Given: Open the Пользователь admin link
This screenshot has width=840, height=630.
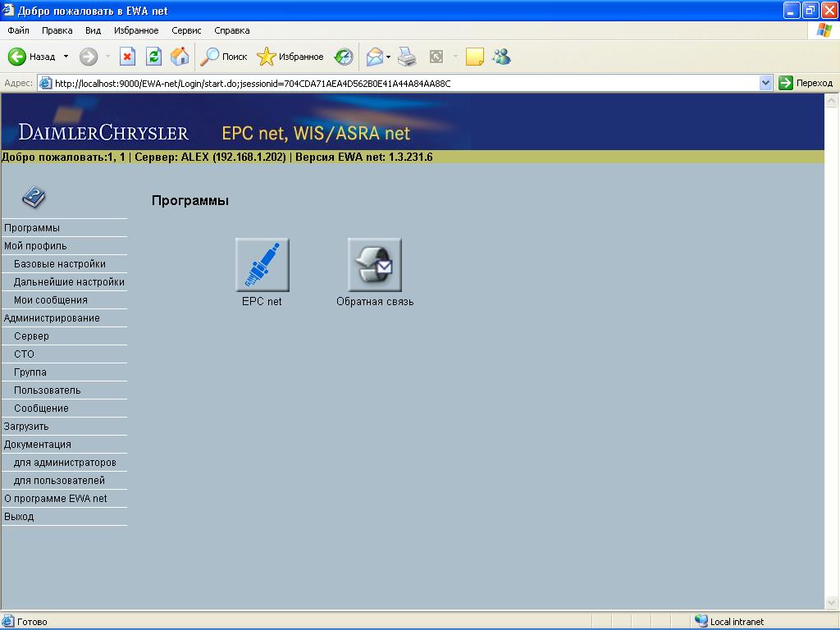Looking at the screenshot, I should point(47,390).
